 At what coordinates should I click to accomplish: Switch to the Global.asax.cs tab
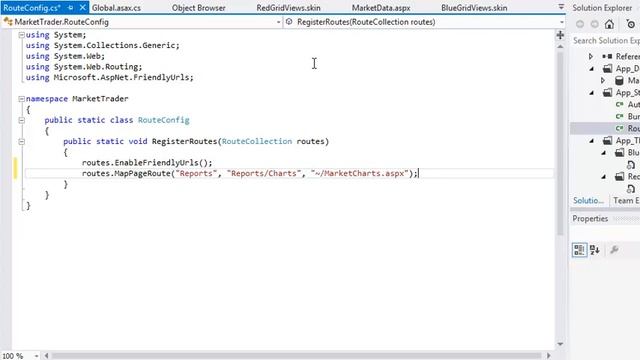[116, 8]
